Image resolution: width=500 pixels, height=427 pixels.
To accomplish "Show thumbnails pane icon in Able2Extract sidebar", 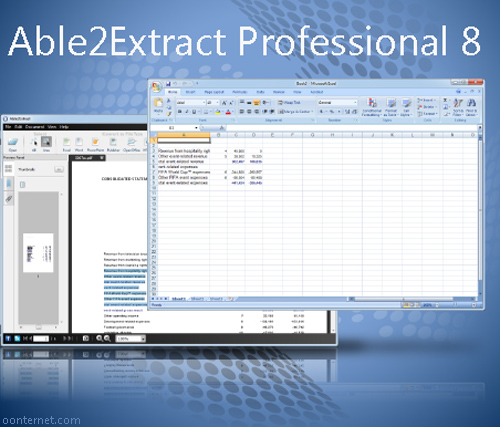I will pos(9,168).
